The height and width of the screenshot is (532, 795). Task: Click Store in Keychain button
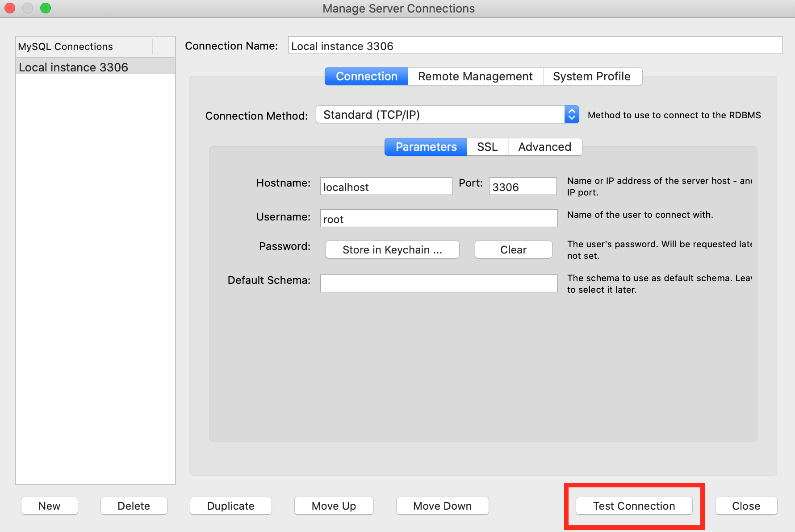pyautogui.click(x=393, y=249)
